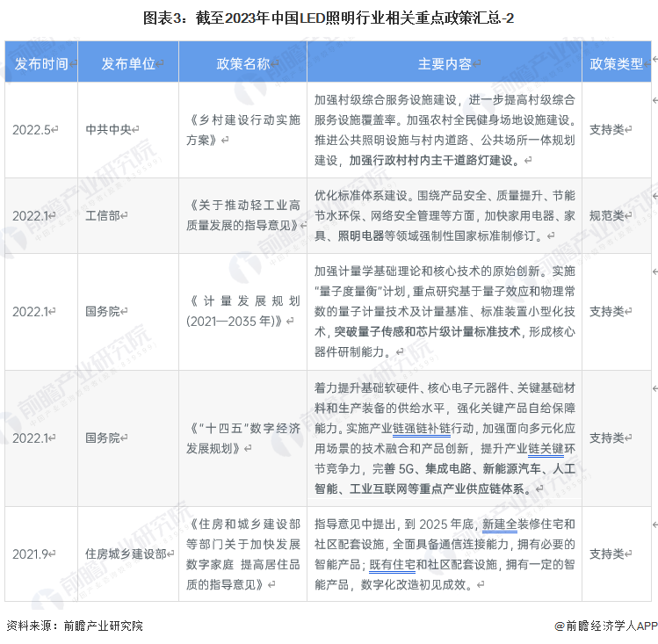
Task: Click the chart title about LED lighting policies
Action: [329, 18]
